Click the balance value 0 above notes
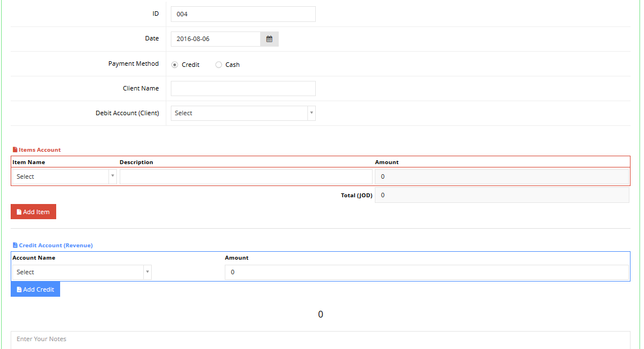The height and width of the screenshot is (349, 644). [x=320, y=315]
